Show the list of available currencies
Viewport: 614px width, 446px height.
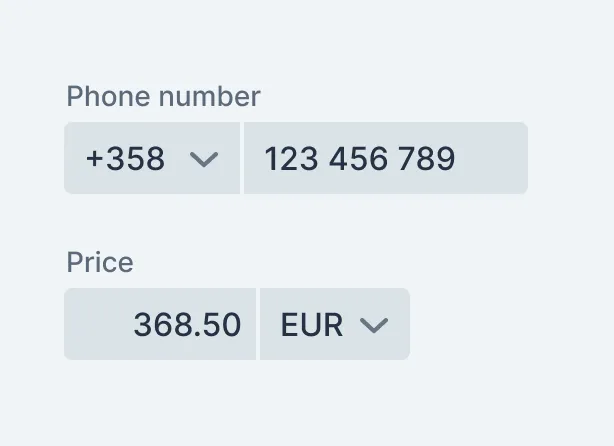coord(334,325)
